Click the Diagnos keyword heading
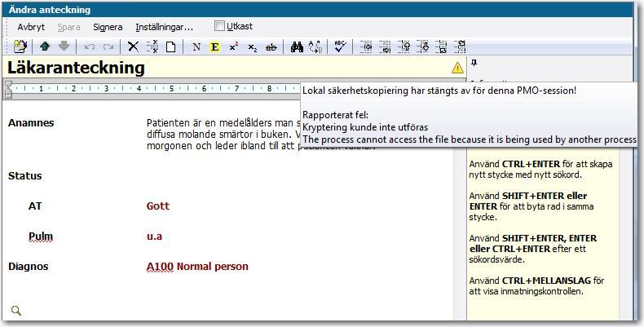 (x=28, y=267)
